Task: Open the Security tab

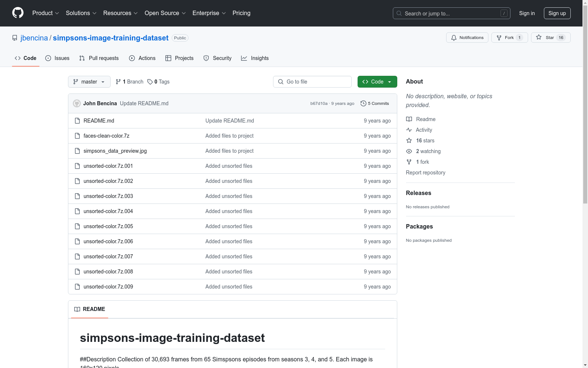Action: [x=218, y=58]
